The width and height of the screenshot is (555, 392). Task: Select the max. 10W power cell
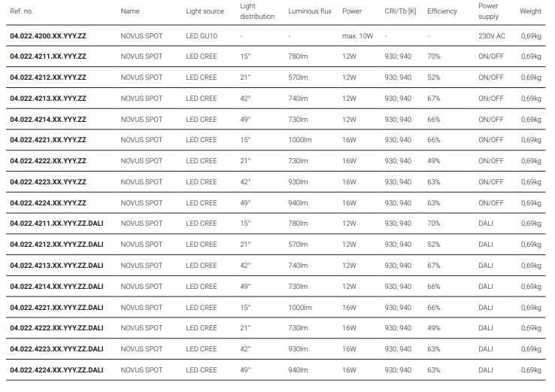357,36
